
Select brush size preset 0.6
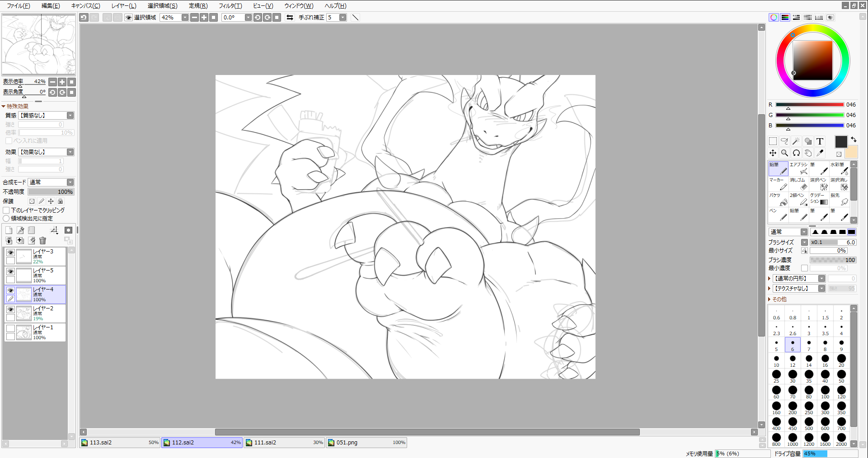pos(776,313)
